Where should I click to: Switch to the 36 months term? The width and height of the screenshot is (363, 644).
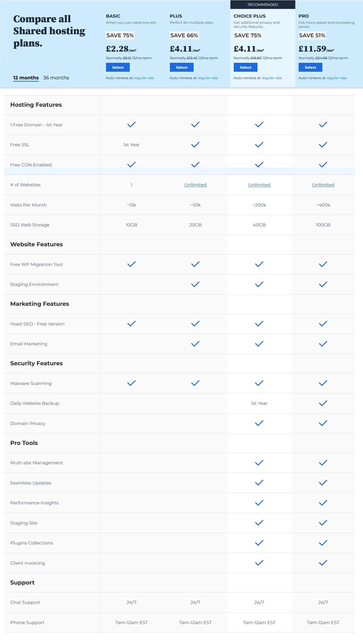pos(56,78)
